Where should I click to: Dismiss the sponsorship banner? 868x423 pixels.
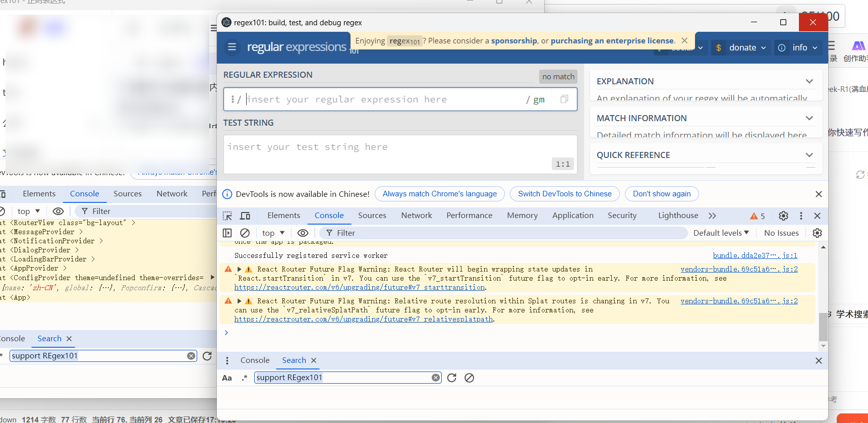click(684, 40)
